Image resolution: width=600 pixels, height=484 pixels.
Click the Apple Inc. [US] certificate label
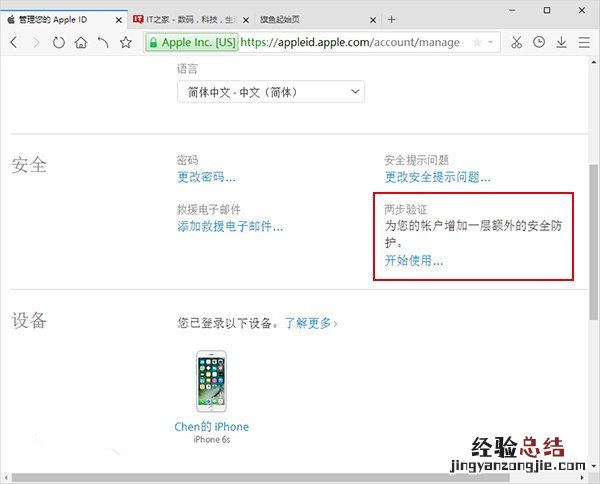click(199, 42)
